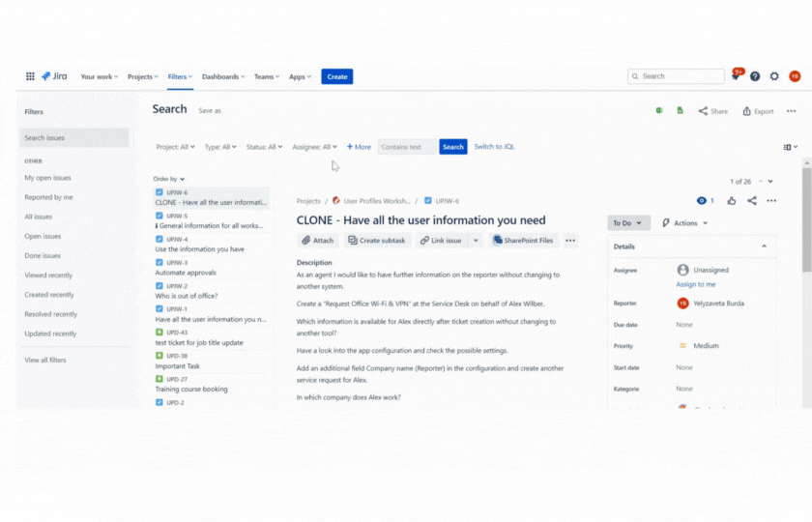
Task: Click Save as link
Action: tap(210, 111)
